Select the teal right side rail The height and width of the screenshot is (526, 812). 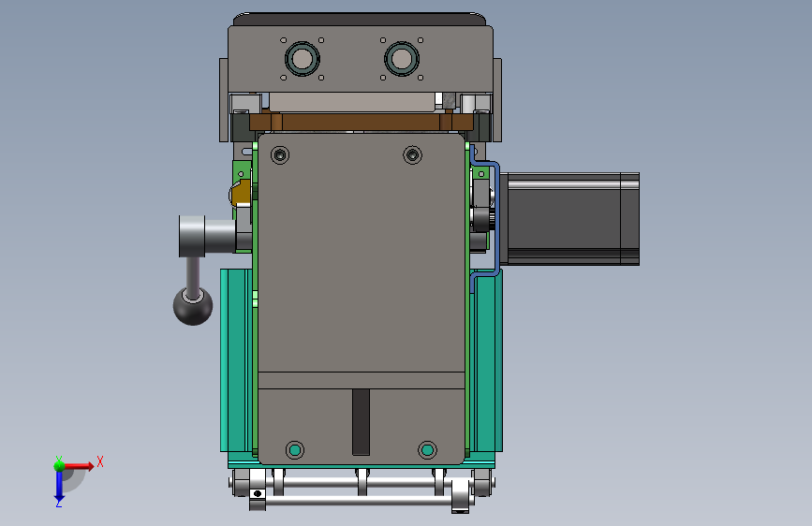tap(488, 360)
